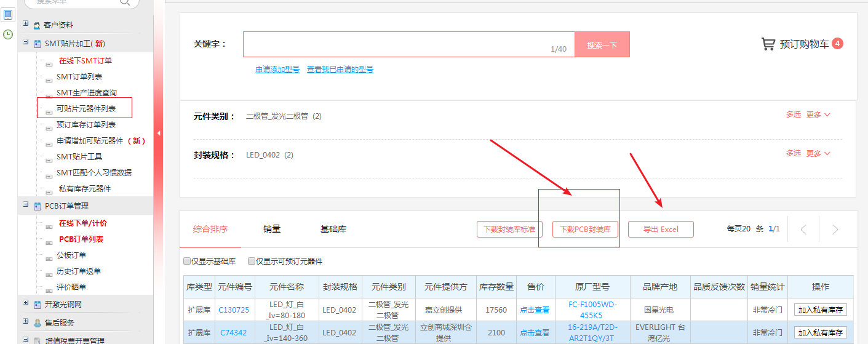Click the clock icon in the left strip

click(x=8, y=34)
